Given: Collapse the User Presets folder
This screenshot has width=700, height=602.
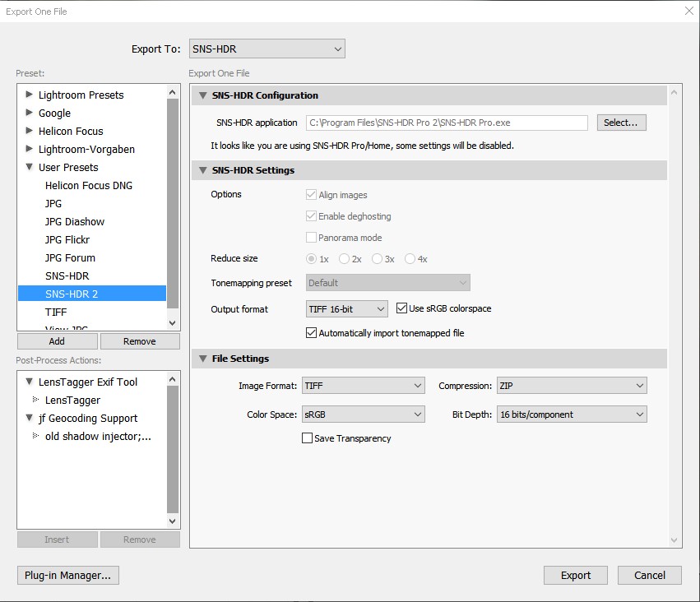Looking at the screenshot, I should pyautogui.click(x=30, y=167).
